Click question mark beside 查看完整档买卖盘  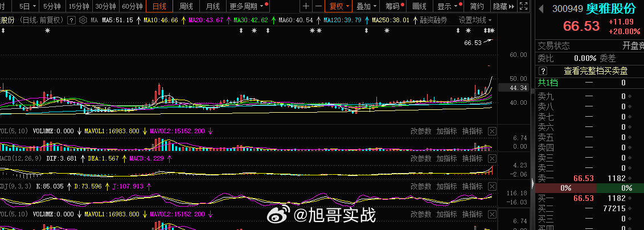[x=543, y=71]
